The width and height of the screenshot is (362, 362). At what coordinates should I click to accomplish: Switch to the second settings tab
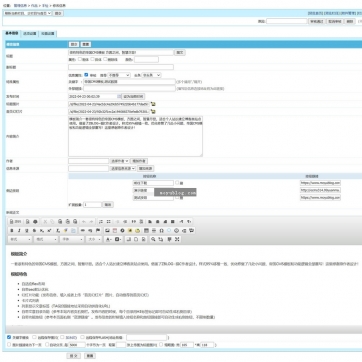pyautogui.click(x=30, y=34)
